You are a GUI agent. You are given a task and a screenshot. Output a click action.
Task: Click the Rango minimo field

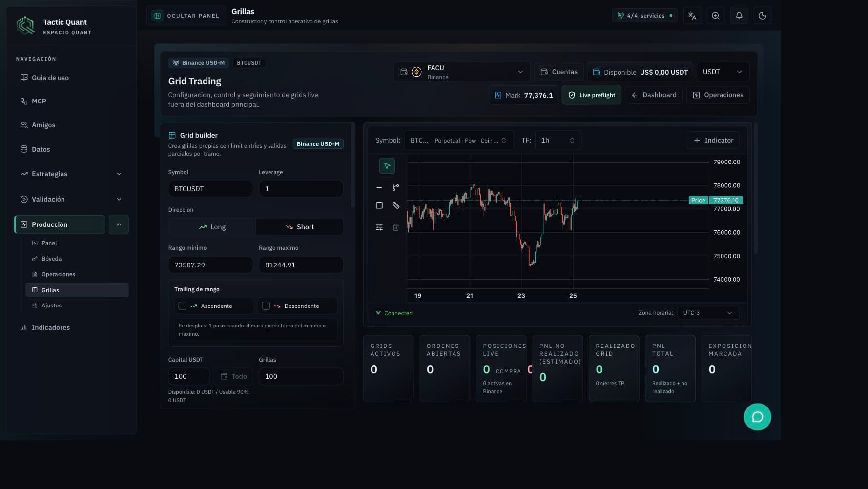(210, 265)
